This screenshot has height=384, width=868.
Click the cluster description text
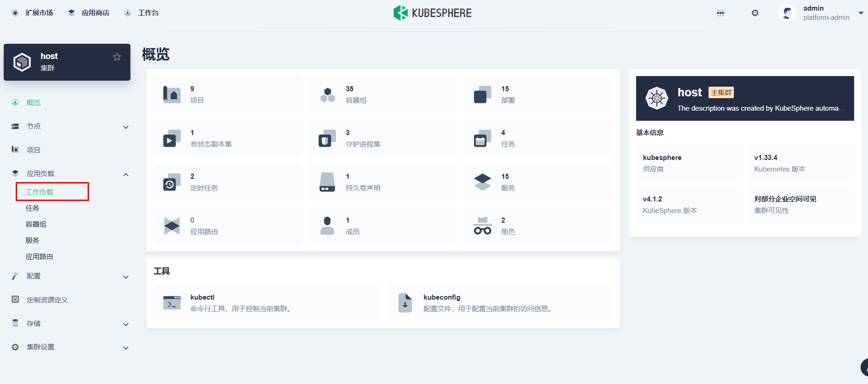coord(761,108)
